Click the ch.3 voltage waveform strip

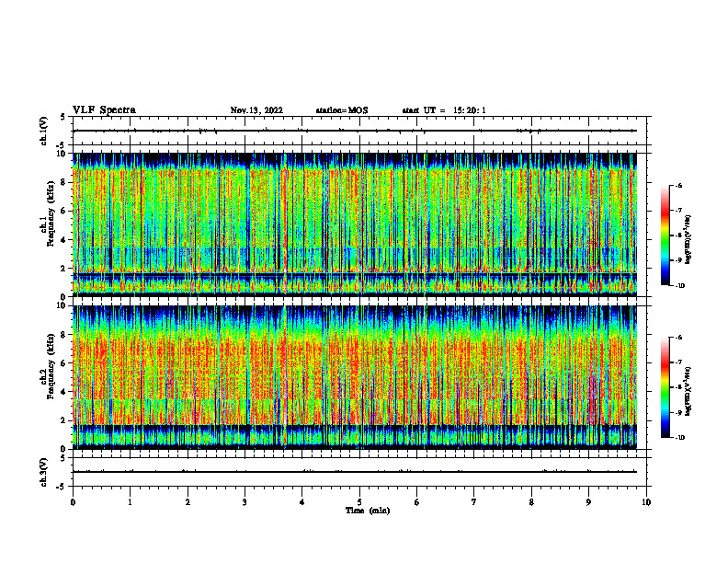tap(361, 472)
